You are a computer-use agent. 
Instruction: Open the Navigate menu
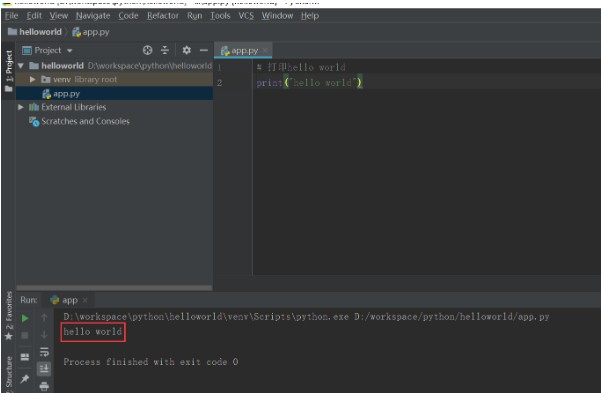tap(93, 16)
